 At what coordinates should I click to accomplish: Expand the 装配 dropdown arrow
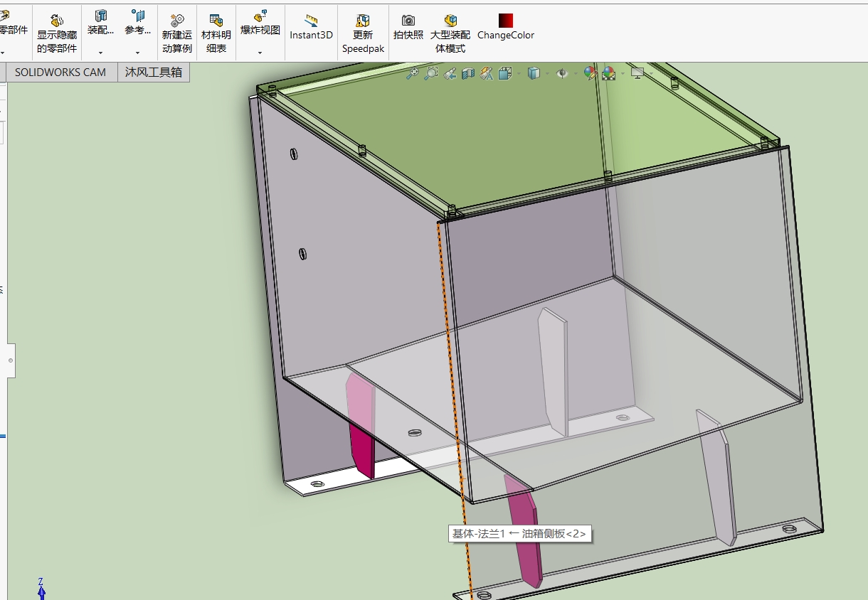100,53
